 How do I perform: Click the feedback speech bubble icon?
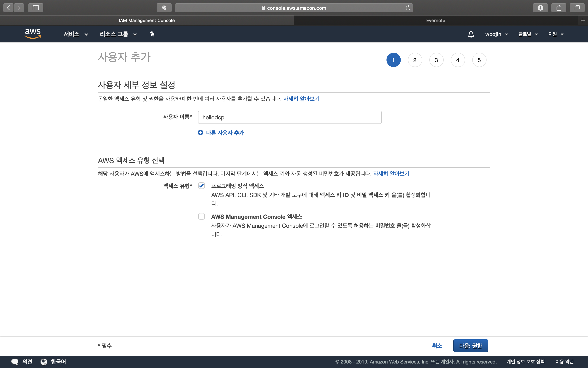[x=15, y=362]
